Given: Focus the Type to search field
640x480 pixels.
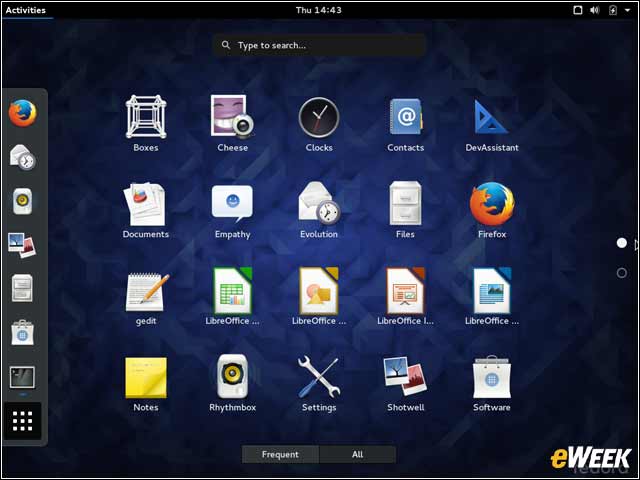Looking at the screenshot, I should [319, 45].
